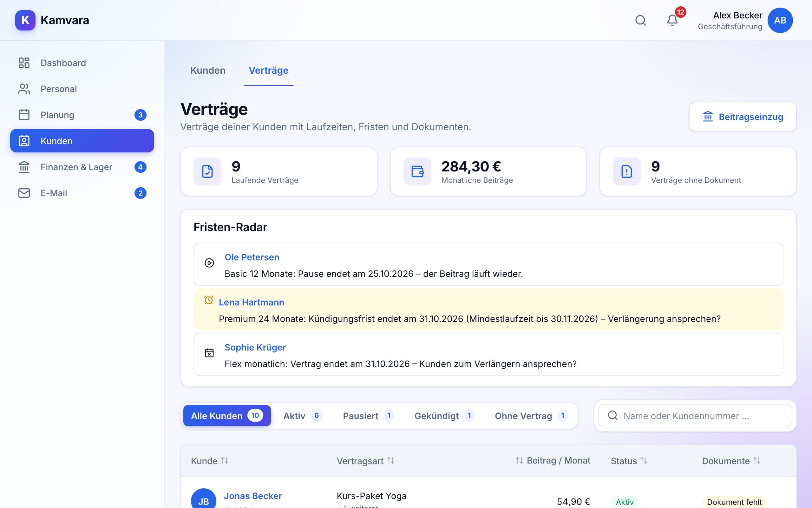The height and width of the screenshot is (508, 812).
Task: Click the alarm clock icon beside Lena Hartmann
Action: (209, 300)
